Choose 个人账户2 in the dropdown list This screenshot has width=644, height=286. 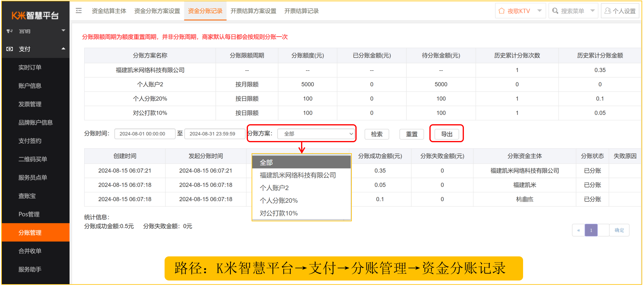[301, 188]
